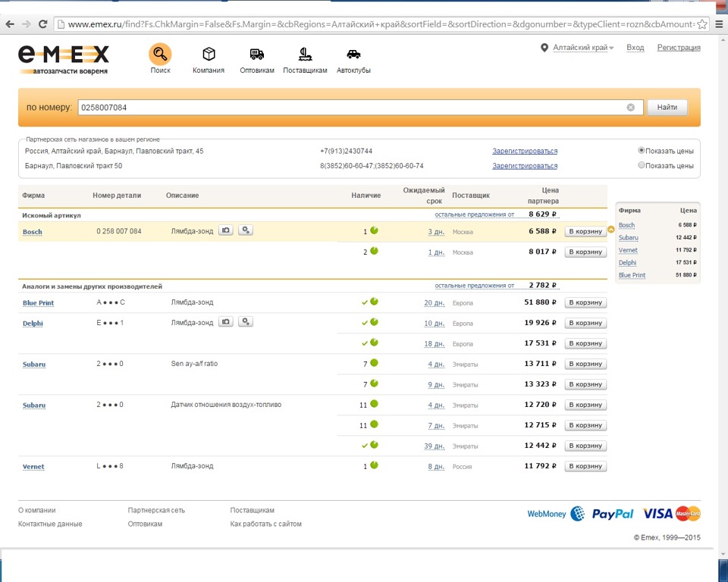The image size is (728, 582).
Task: Click gear icon in the Delphi row
Action: coord(246,322)
